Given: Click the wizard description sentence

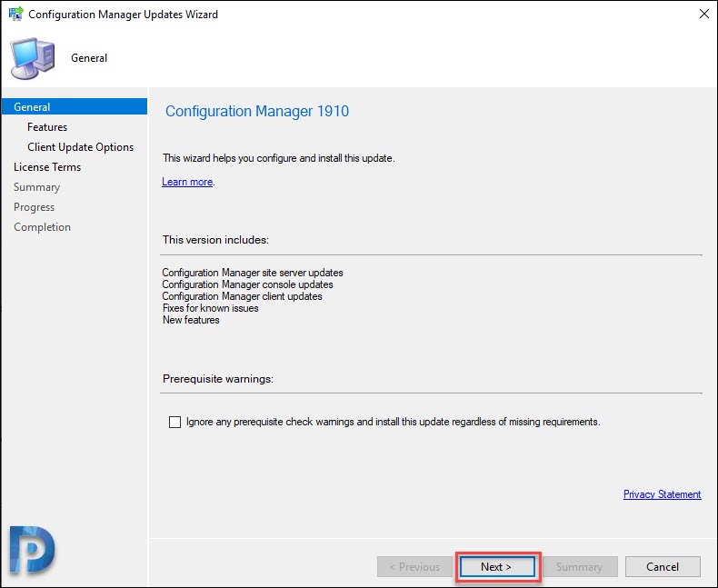Looking at the screenshot, I should tap(279, 158).
